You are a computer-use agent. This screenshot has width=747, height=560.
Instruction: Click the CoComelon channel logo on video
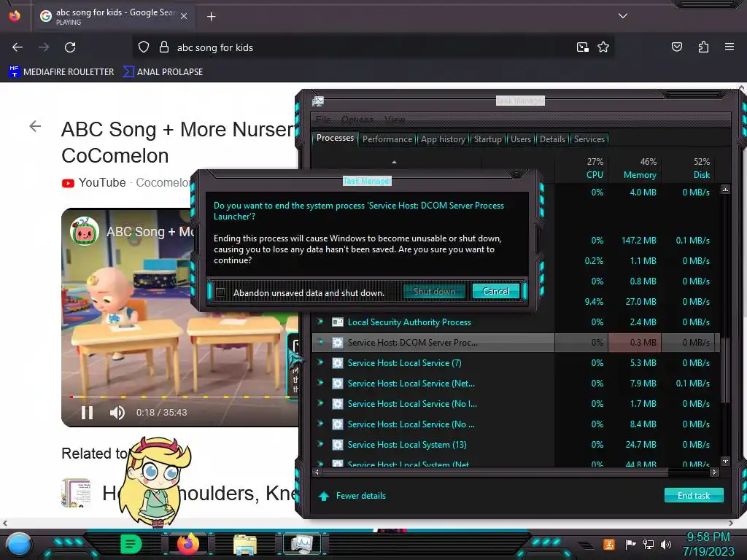coord(85,231)
